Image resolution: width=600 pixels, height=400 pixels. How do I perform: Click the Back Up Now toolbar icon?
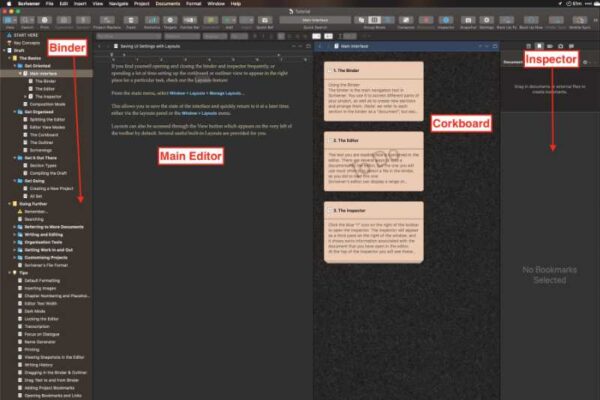click(531, 20)
